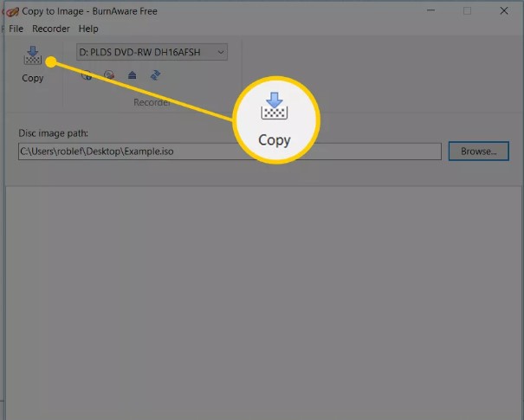Open the Help menu

[x=88, y=29]
